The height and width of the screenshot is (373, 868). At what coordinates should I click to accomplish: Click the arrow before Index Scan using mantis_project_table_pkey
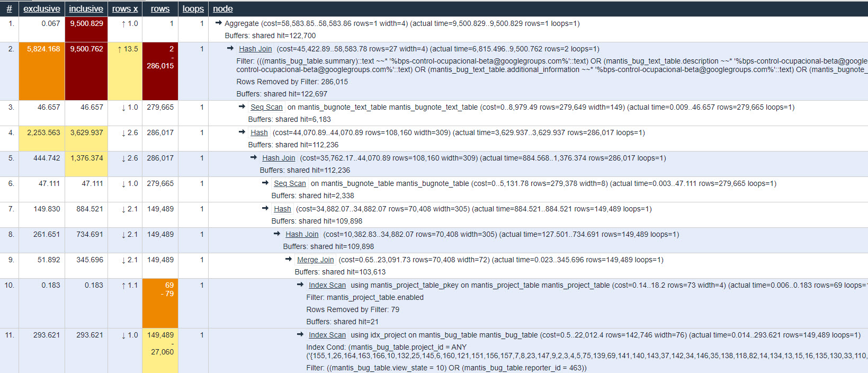click(x=300, y=285)
